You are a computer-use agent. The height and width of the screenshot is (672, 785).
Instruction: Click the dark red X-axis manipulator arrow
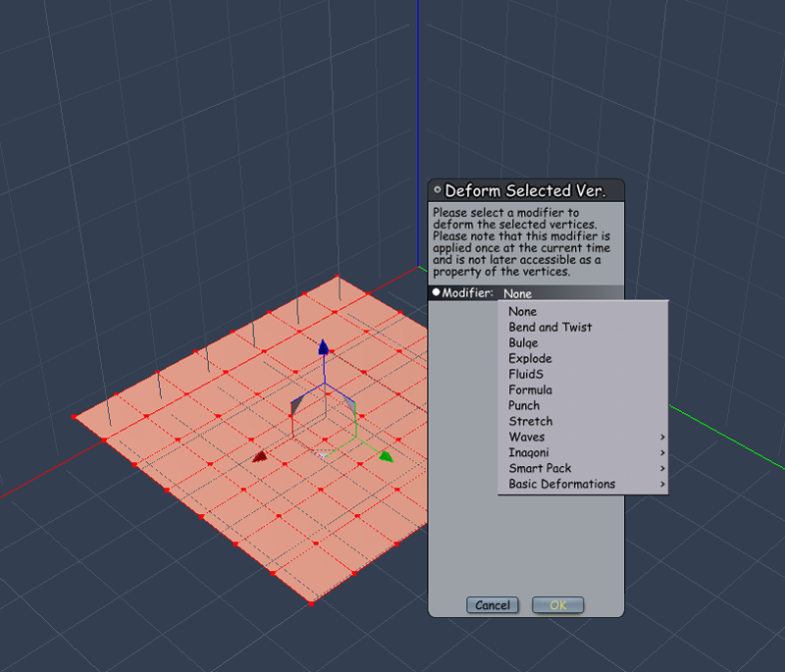(260, 456)
